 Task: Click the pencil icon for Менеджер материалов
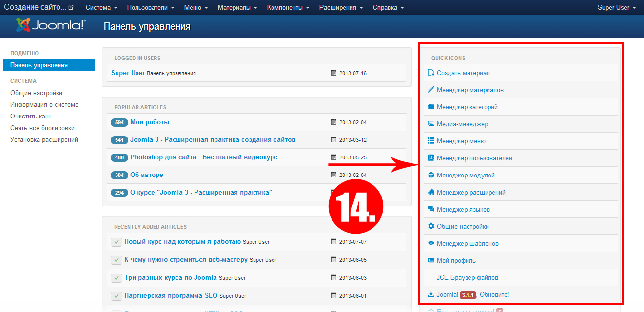(431, 90)
